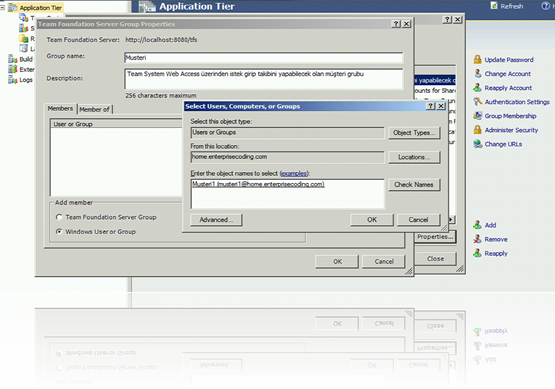Click the Reapply Account user icon
The width and height of the screenshot is (555, 389).
(x=477, y=87)
